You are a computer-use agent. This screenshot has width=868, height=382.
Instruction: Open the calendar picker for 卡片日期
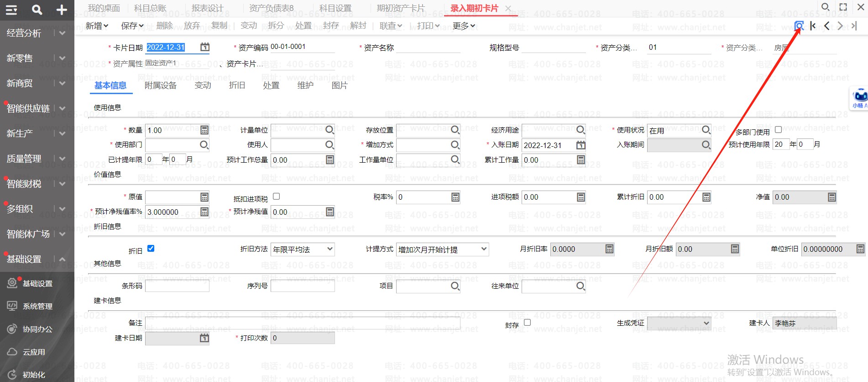205,47
